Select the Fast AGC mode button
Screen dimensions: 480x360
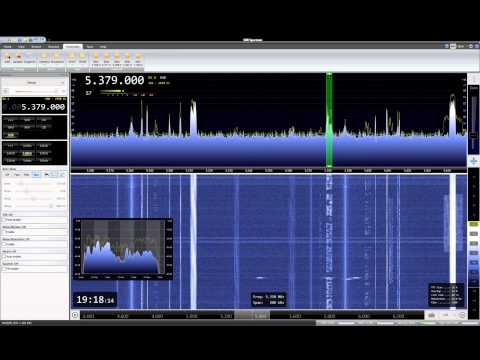click(x=17, y=174)
